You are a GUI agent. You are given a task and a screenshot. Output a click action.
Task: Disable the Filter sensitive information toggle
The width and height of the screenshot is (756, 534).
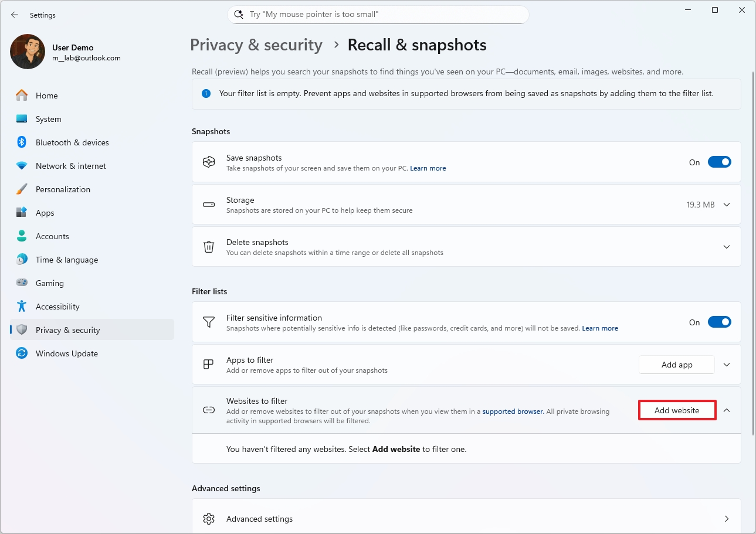coord(719,322)
